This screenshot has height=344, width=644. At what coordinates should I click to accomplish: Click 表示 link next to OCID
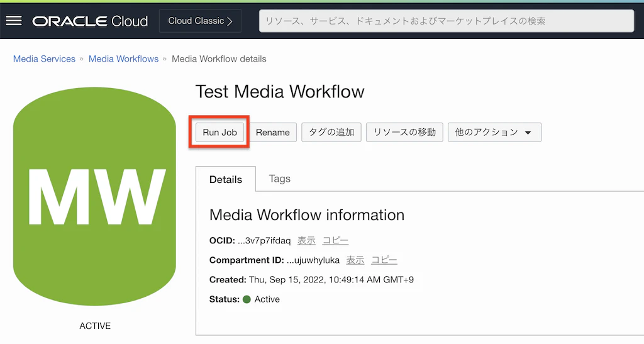click(306, 241)
